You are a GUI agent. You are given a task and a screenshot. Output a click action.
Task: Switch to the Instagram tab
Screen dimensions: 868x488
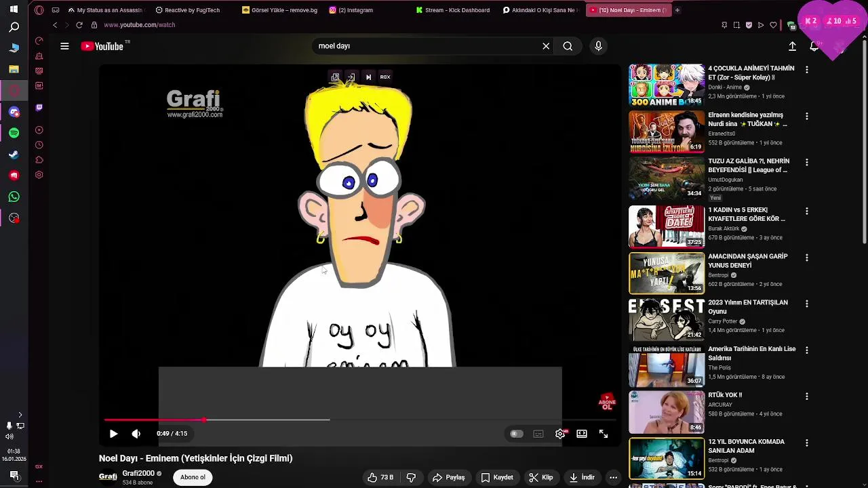351,10
